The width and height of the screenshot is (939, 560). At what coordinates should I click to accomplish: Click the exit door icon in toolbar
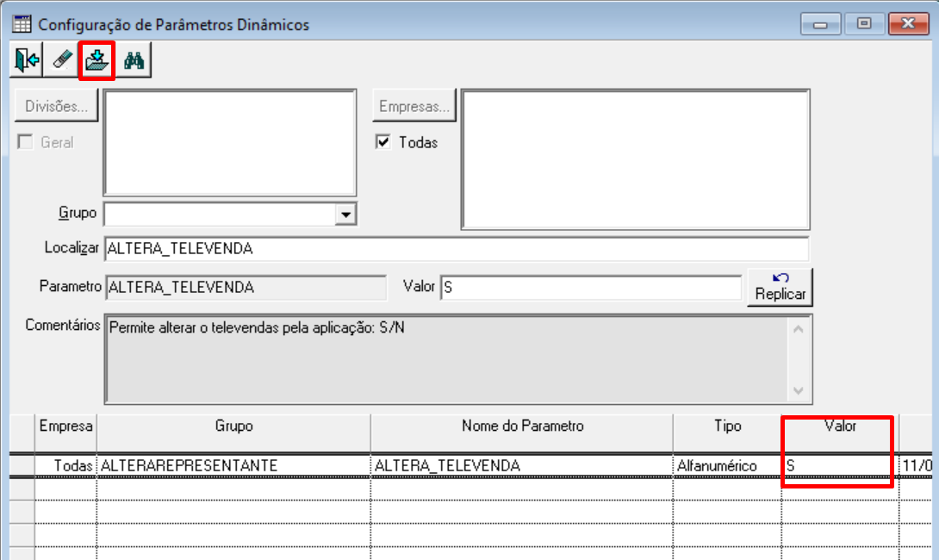click(x=27, y=59)
